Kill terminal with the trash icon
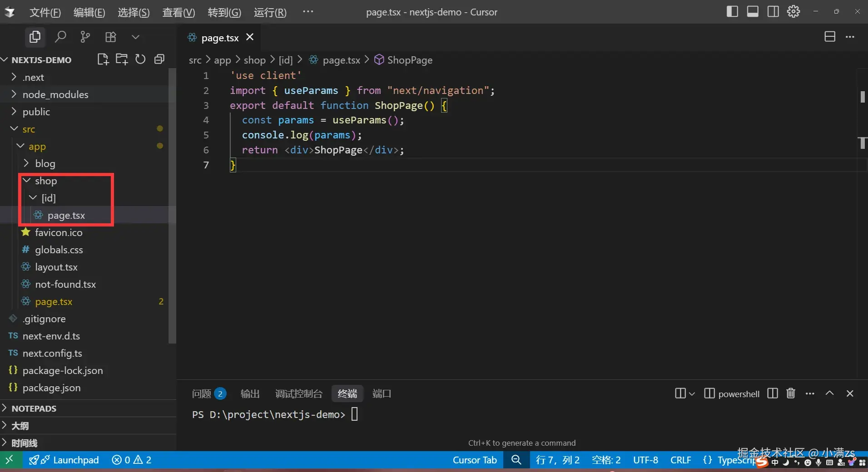Screen dimensions: 868x472 [791, 393]
